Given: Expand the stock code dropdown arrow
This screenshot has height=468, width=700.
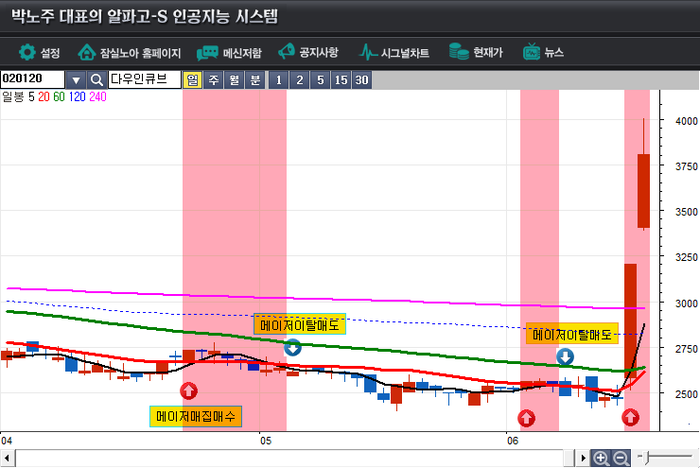Looking at the screenshot, I should point(76,80).
